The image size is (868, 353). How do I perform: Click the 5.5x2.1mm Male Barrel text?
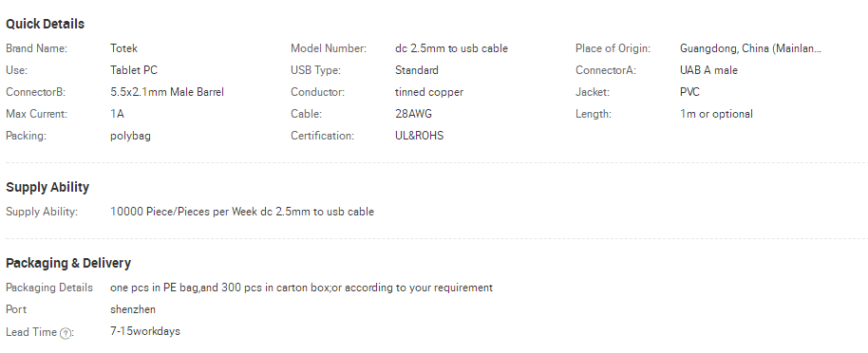[x=166, y=92]
